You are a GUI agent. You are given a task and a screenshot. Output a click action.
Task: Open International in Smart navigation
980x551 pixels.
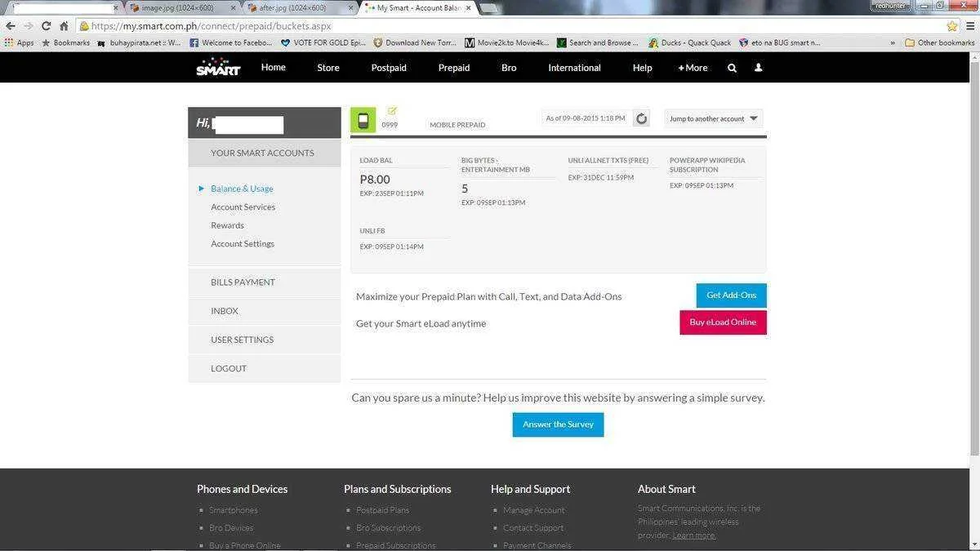point(574,68)
